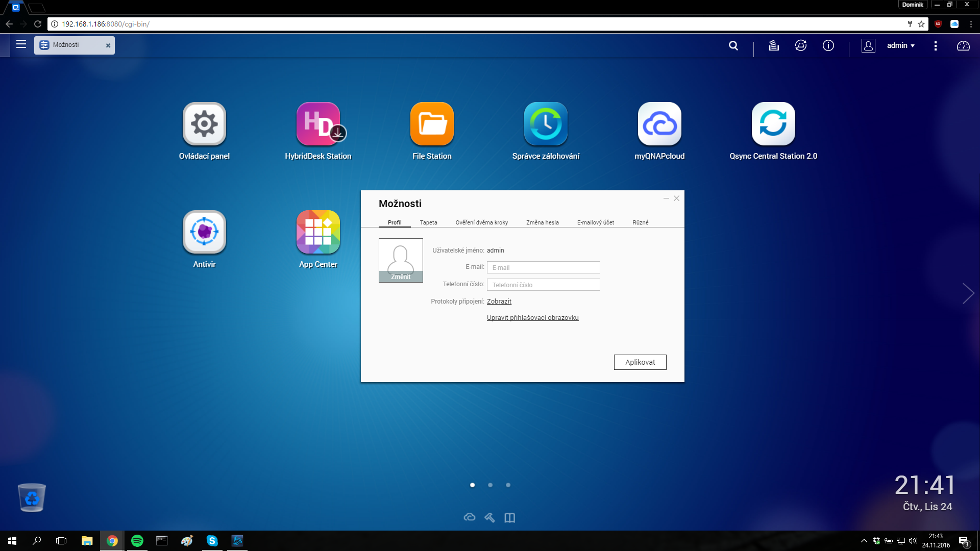Open the Qsync Central Station 2.0 icon
The width and height of the screenshot is (980, 551).
point(773,124)
